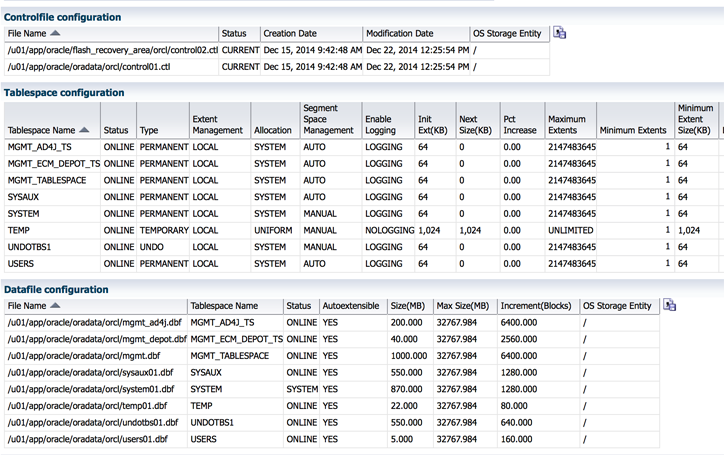Click sort arrow on Controlfile File Name column
The height and width of the screenshot is (455, 724).
coord(55,34)
